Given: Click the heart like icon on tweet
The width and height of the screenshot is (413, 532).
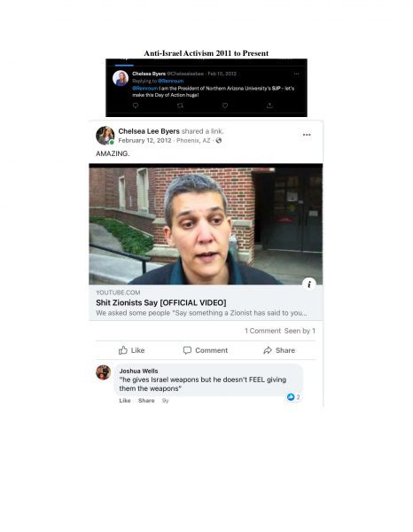Looking at the screenshot, I should [225, 106].
